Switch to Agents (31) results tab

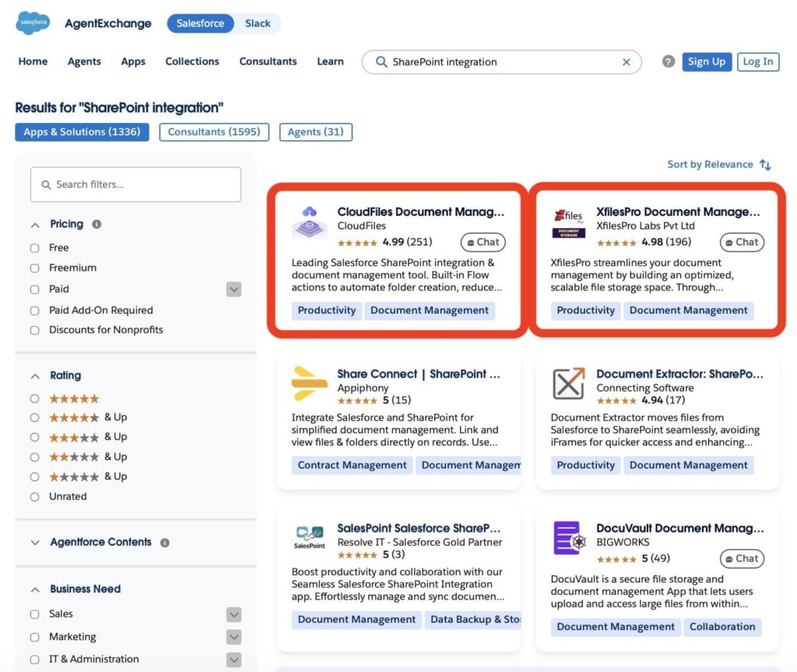click(316, 132)
